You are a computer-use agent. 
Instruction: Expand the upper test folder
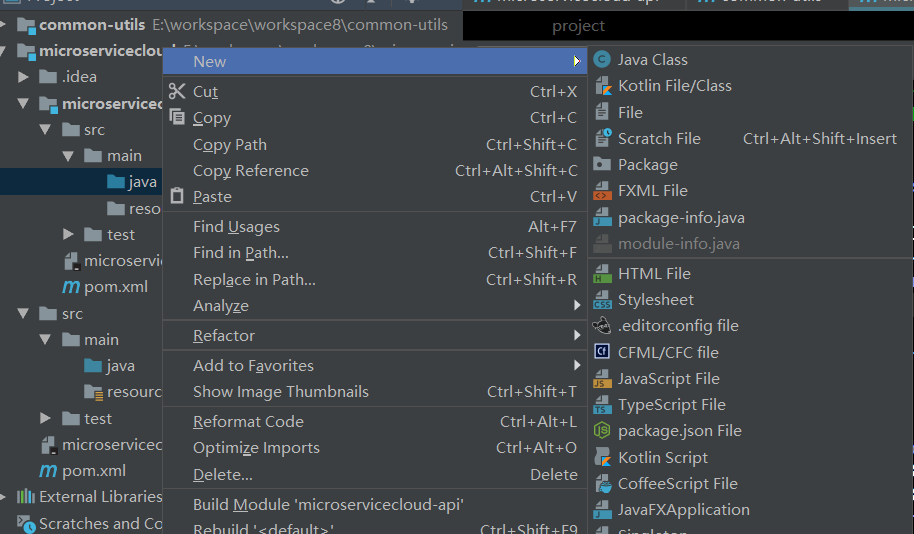[68, 234]
